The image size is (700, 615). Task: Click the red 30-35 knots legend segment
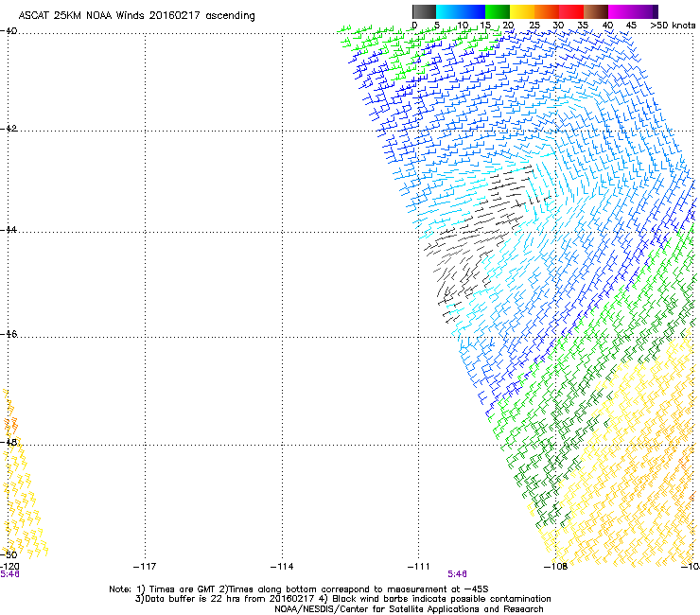571,11
